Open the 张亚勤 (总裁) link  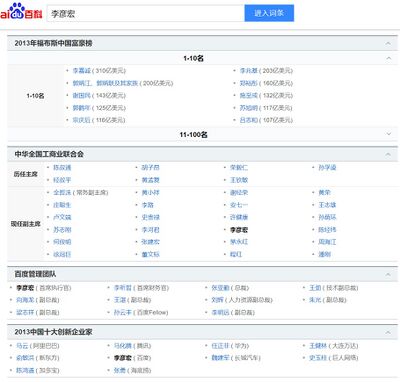(x=220, y=288)
